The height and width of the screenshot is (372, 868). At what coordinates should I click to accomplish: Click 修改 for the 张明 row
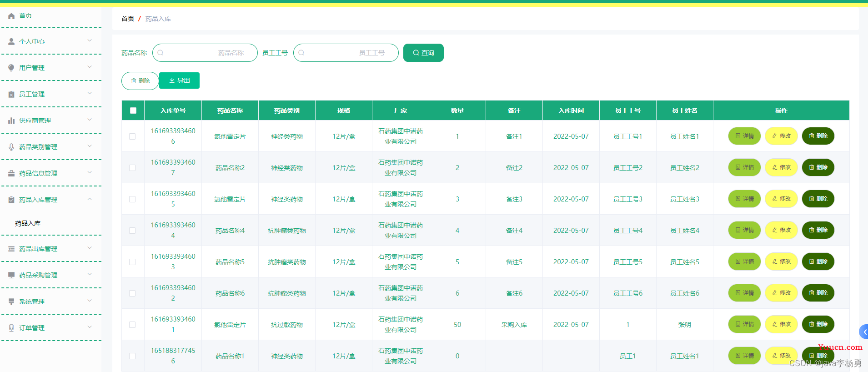point(781,324)
